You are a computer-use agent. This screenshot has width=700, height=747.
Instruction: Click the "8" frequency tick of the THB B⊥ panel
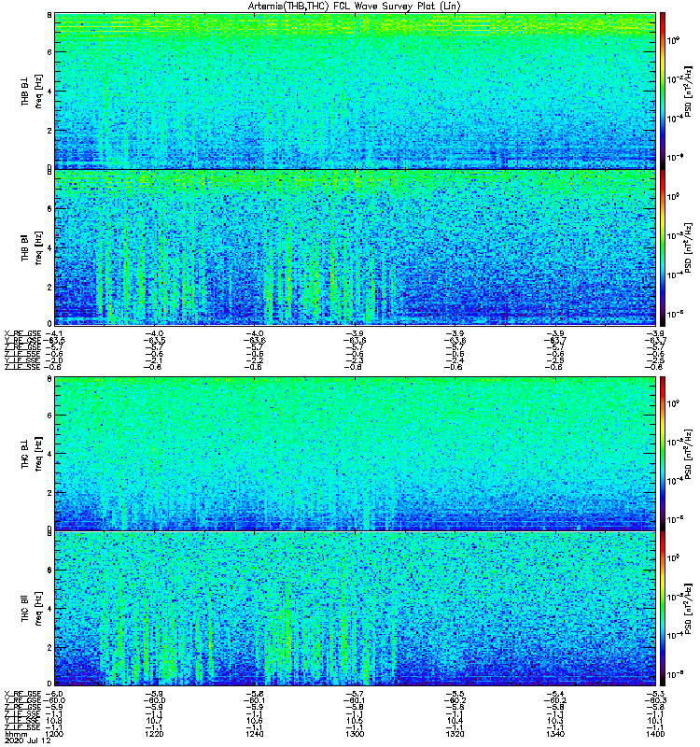coord(49,15)
